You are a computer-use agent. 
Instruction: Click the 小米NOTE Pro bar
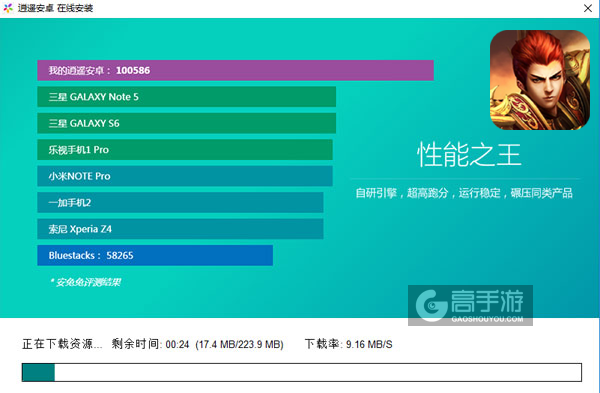pyautogui.click(x=185, y=176)
